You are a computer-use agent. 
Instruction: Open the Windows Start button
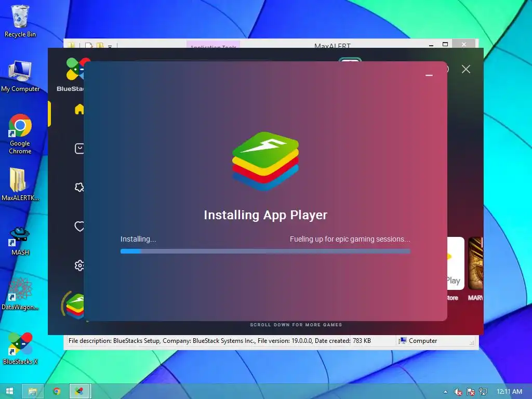[10, 391]
